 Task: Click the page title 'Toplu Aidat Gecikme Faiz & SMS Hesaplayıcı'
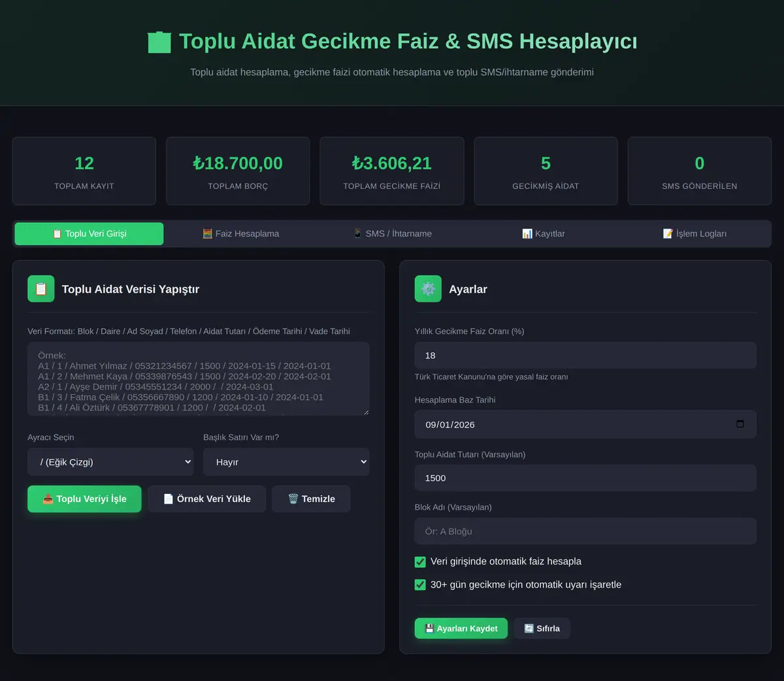(x=408, y=41)
